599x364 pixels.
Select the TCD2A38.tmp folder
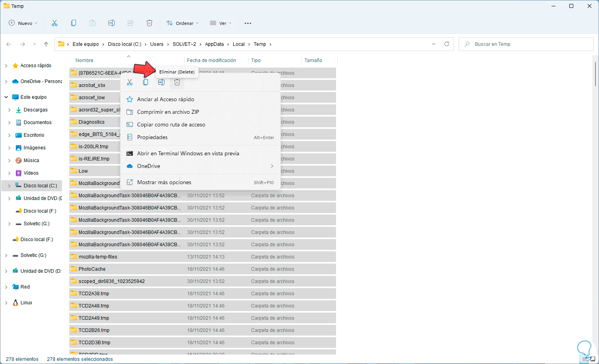(202, 294)
